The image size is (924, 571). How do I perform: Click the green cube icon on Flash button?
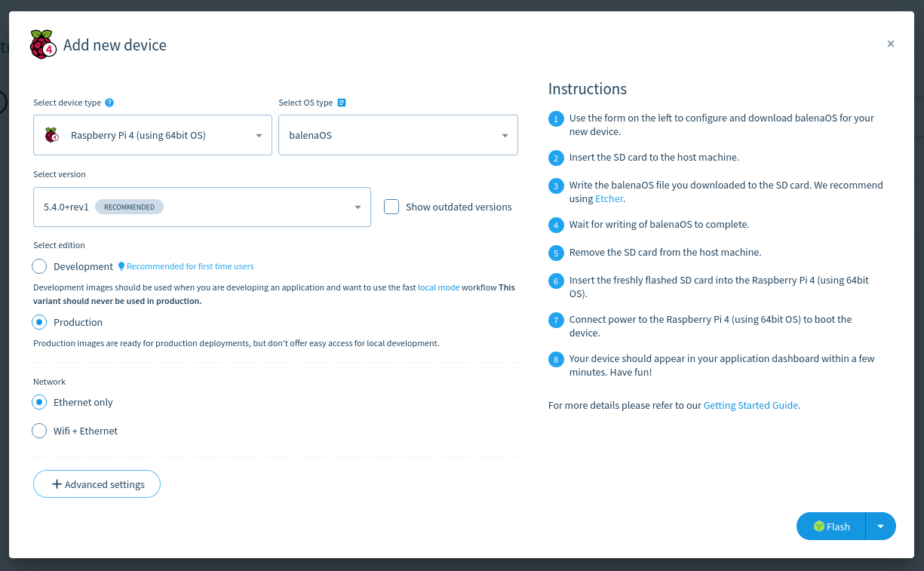tap(818, 526)
